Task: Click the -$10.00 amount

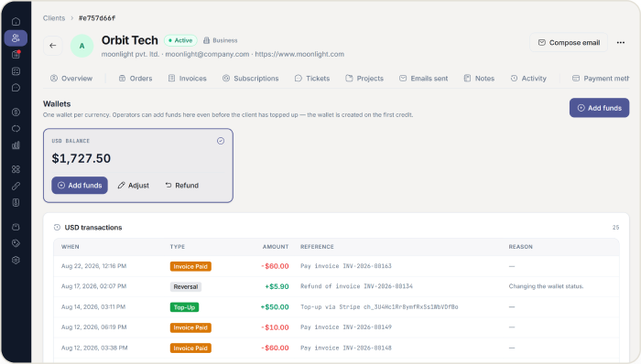Action: [275, 327]
